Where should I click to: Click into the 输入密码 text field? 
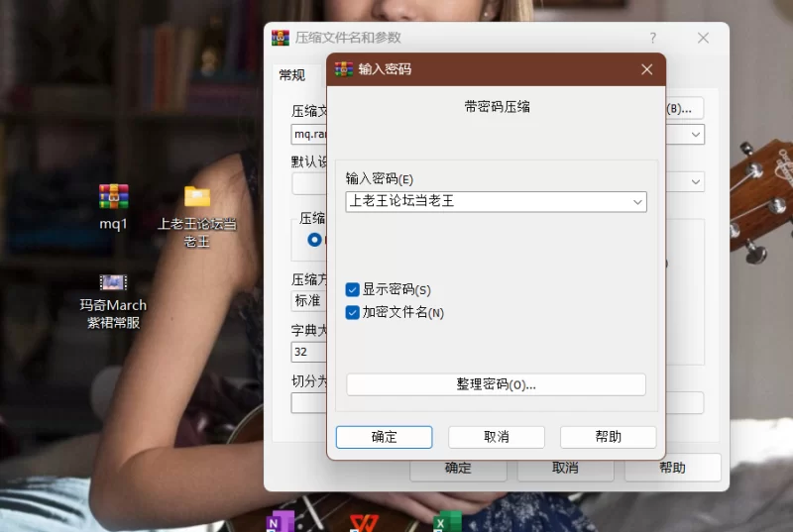(x=486, y=202)
